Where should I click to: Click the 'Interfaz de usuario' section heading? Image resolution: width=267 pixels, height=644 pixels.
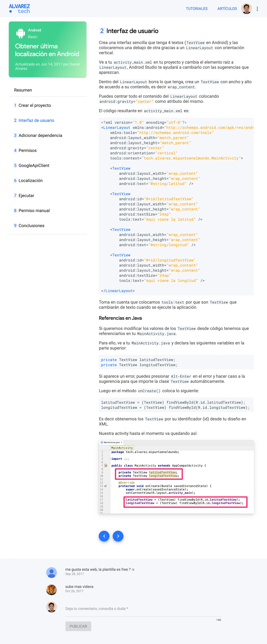point(132,31)
